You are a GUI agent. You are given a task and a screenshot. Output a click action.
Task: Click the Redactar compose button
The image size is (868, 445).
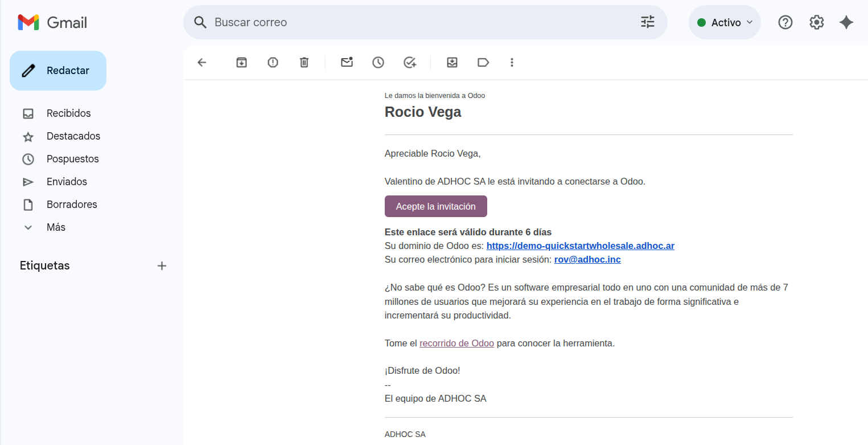click(58, 71)
